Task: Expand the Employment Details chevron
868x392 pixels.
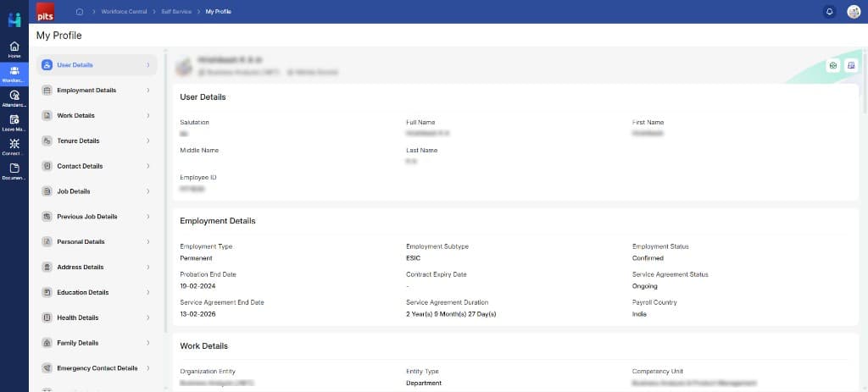Action: (147, 90)
